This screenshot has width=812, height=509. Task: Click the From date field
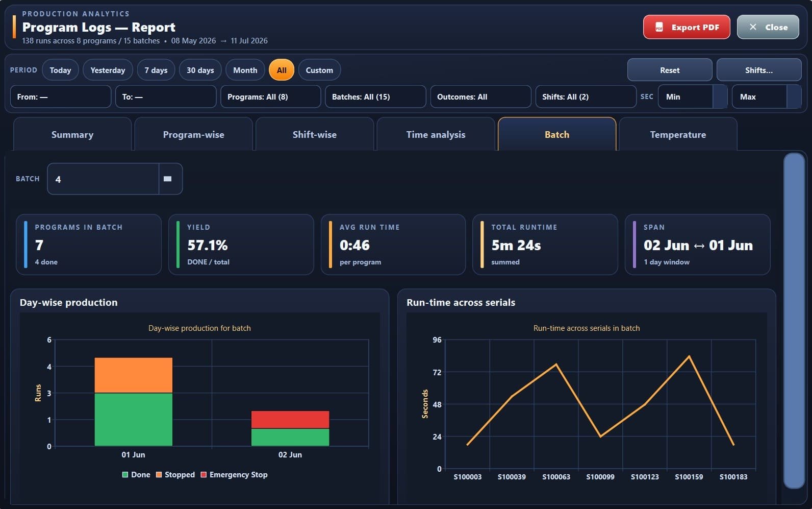[61, 97]
